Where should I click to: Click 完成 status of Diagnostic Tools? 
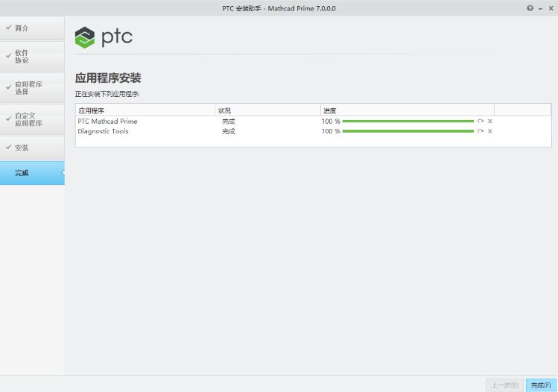click(x=229, y=131)
